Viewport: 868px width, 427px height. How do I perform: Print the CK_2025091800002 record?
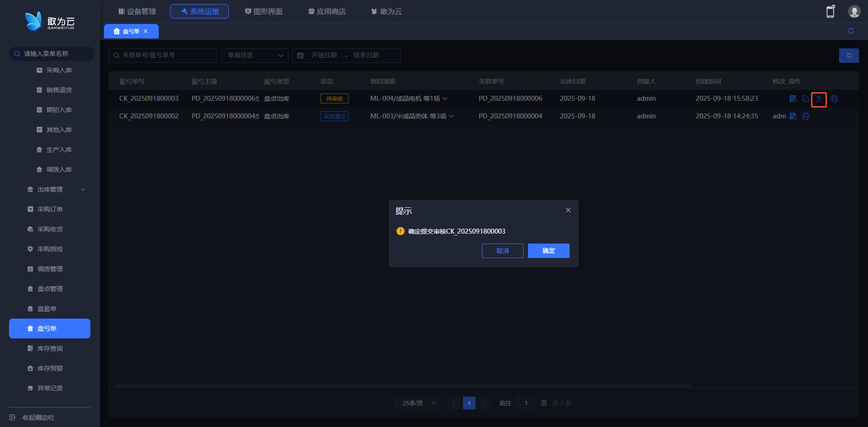click(806, 117)
